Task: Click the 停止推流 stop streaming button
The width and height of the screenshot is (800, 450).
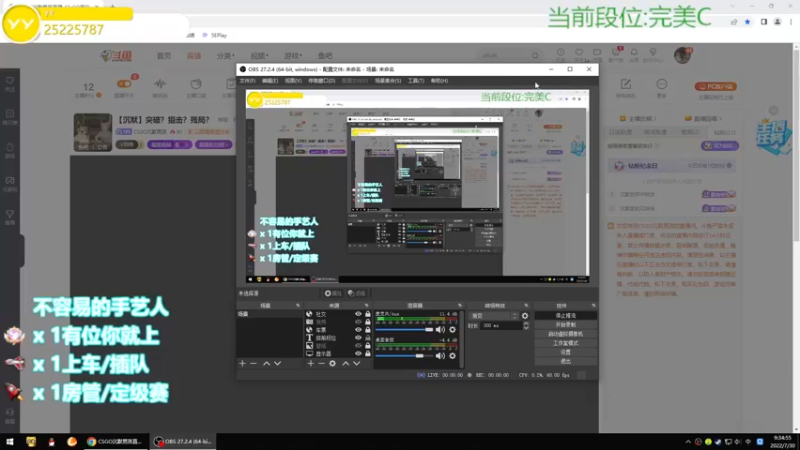Action: (x=565, y=316)
